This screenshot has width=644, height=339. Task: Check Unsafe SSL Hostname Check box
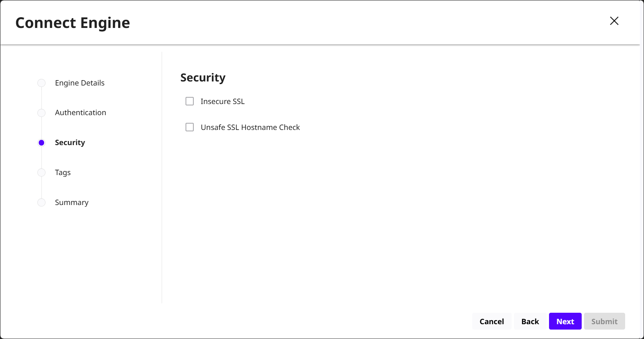click(190, 127)
